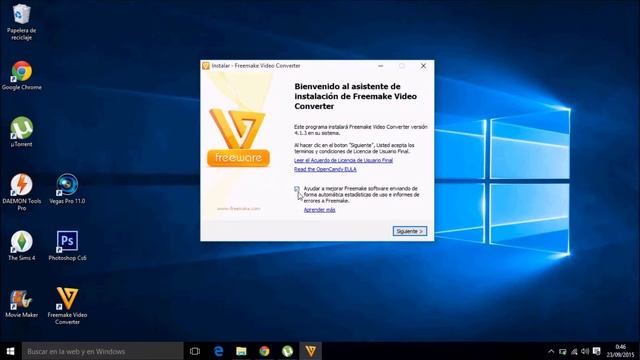Image resolution: width=640 pixels, height=360 pixels.
Task: Open the network icon in system tray
Action: pyautogui.click(x=574, y=351)
